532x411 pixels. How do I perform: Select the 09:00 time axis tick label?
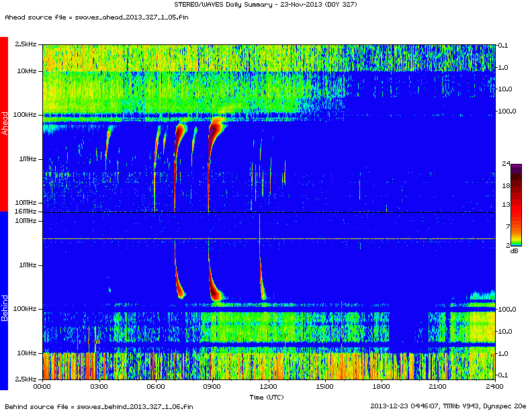pyautogui.click(x=212, y=387)
